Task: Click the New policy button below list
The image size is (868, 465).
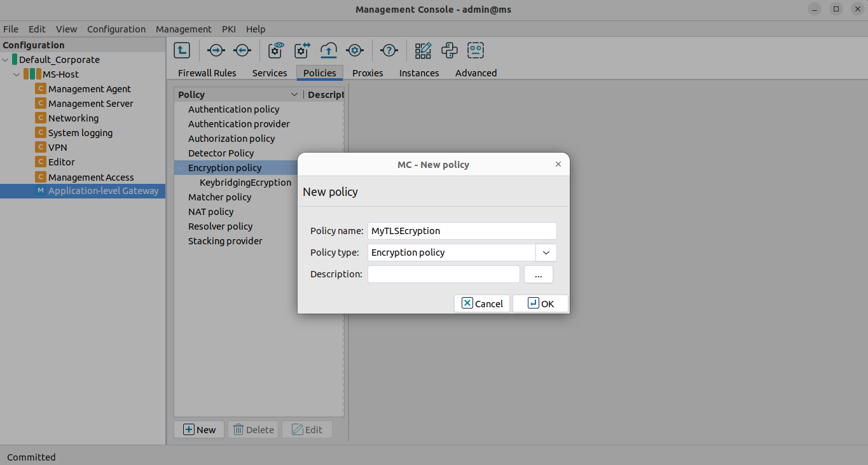Action: pos(199,429)
